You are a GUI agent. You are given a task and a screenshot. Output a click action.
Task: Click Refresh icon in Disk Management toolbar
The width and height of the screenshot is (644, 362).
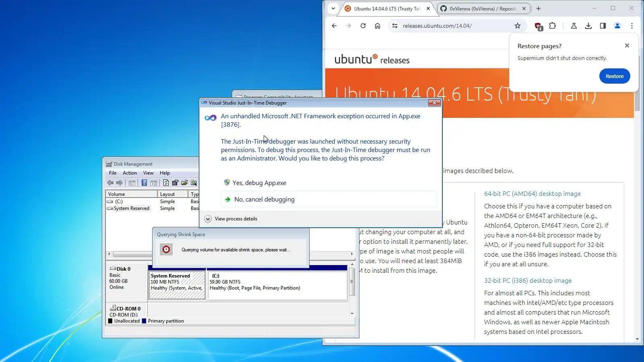point(166,183)
